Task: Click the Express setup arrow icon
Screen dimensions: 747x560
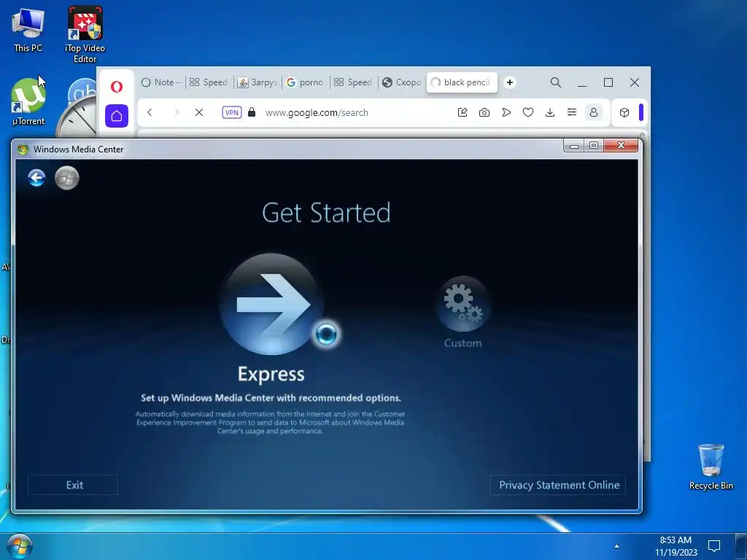Action: (x=271, y=304)
